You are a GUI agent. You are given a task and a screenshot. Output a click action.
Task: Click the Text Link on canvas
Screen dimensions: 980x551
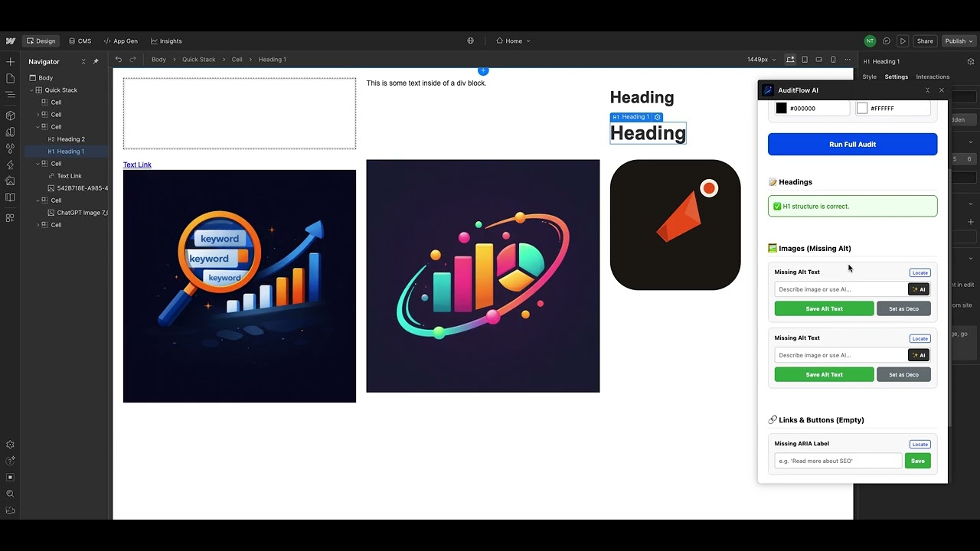[x=137, y=165]
